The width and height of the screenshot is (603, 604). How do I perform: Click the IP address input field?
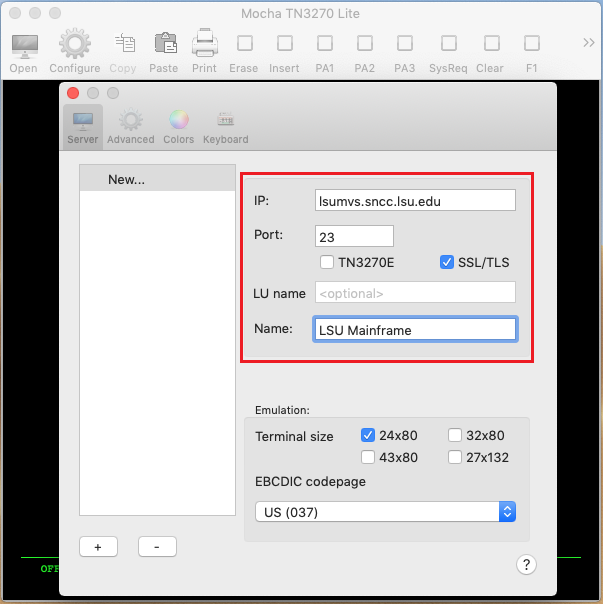coord(415,200)
